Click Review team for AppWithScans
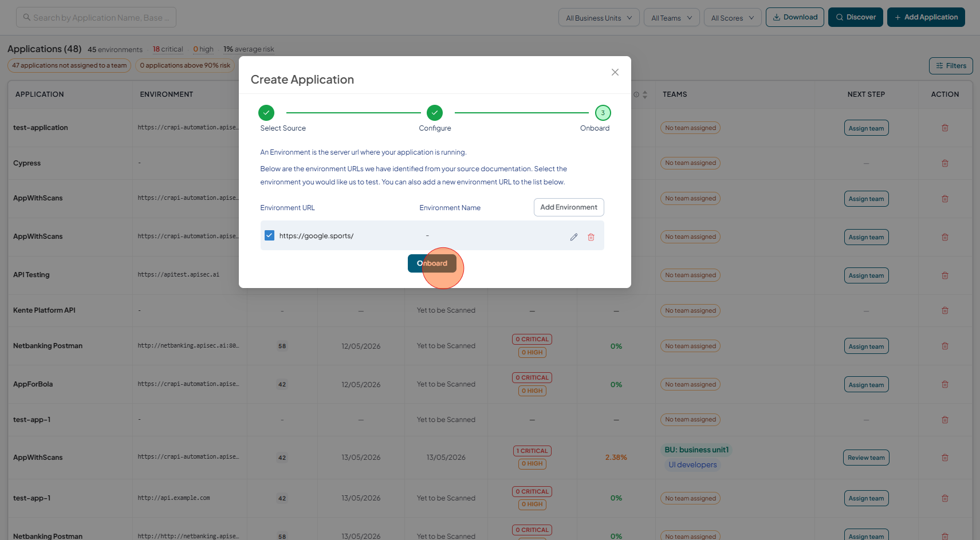 point(866,458)
